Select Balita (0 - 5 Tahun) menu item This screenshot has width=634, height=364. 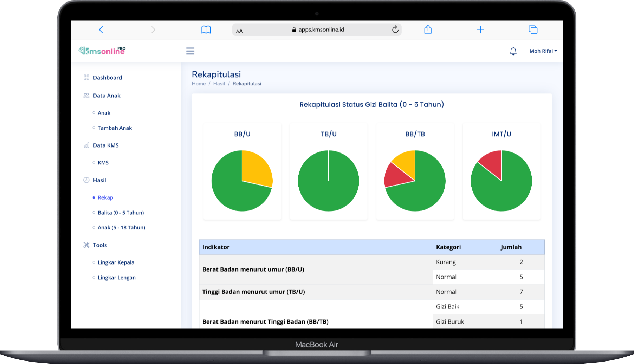click(121, 213)
